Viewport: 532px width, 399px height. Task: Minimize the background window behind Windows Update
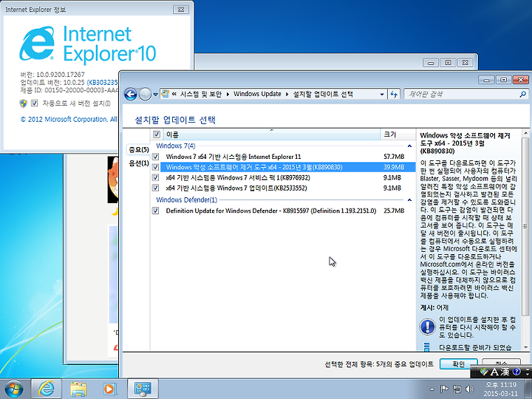pos(431,62)
